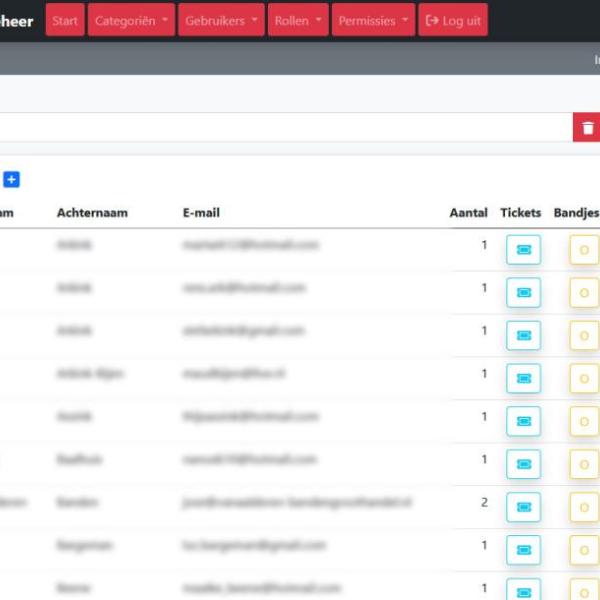The width and height of the screenshot is (600, 600).
Task: Click the Achternaam column header
Action: click(x=92, y=213)
